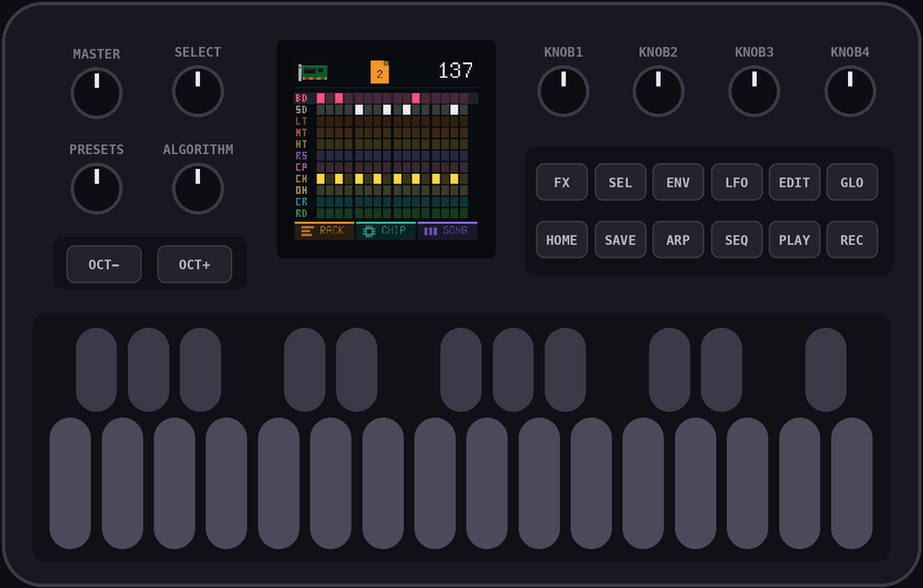Screen dimensions: 923x588
Task: Select the RD track label
Action: click(301, 213)
